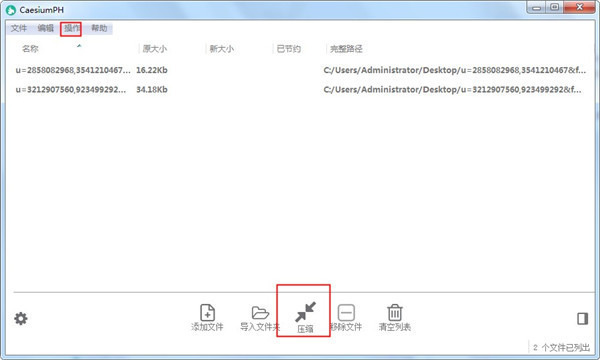Viewport: 600px width, 360px height.
Task: Maximize the CaesiumPH window
Action: click(554, 7)
